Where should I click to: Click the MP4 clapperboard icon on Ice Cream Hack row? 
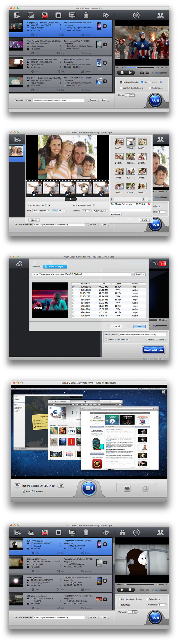99,81
